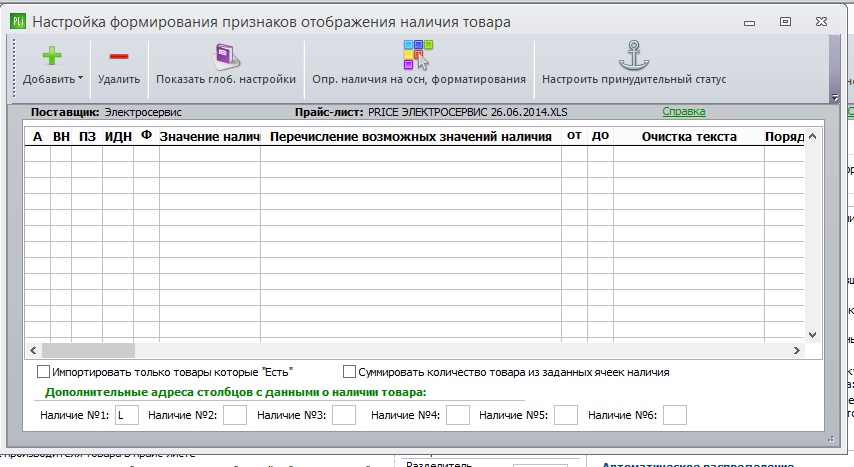Click supplier name Электросервис
Screen dimensions: 854x467
(143, 112)
